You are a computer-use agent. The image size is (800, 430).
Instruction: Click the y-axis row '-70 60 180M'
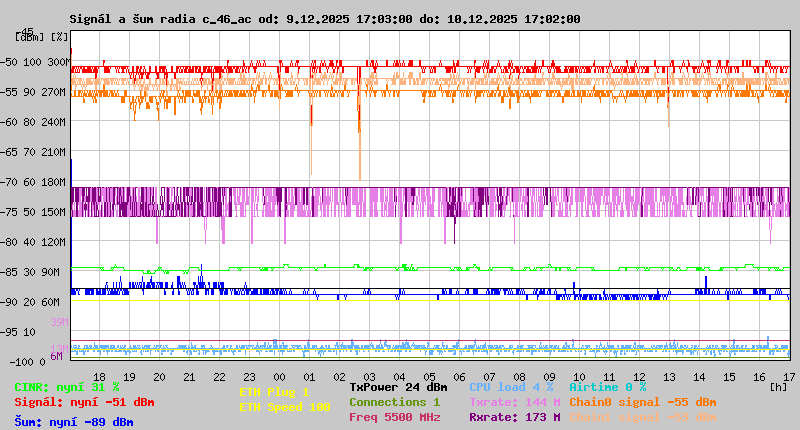click(x=33, y=182)
